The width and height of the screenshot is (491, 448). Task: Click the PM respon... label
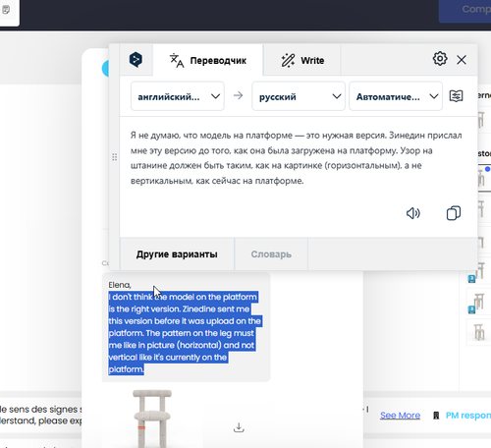coord(468,416)
